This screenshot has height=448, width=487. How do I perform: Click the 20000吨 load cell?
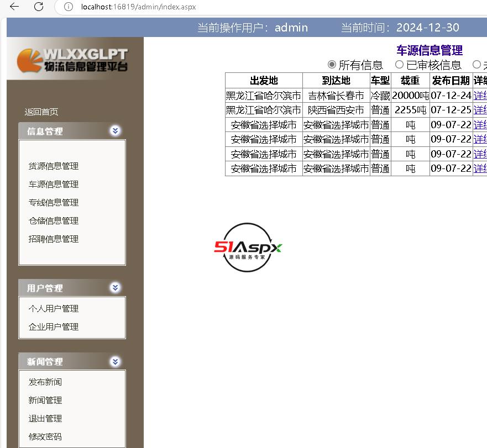click(x=410, y=96)
